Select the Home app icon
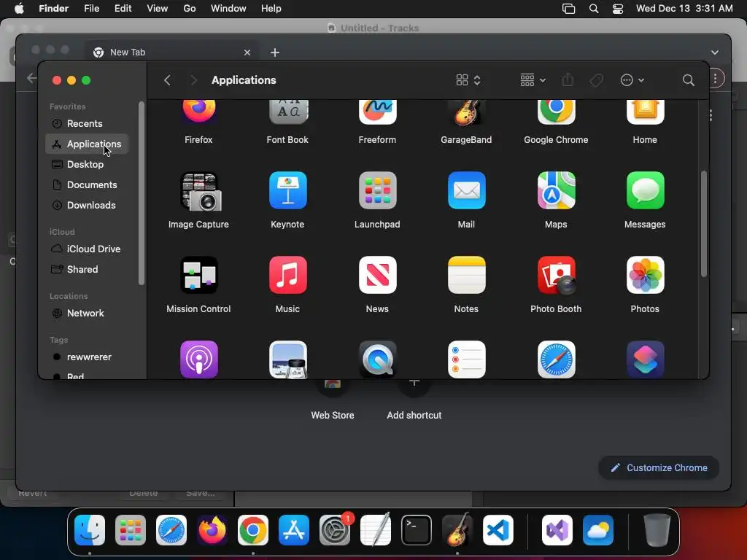 click(645, 112)
